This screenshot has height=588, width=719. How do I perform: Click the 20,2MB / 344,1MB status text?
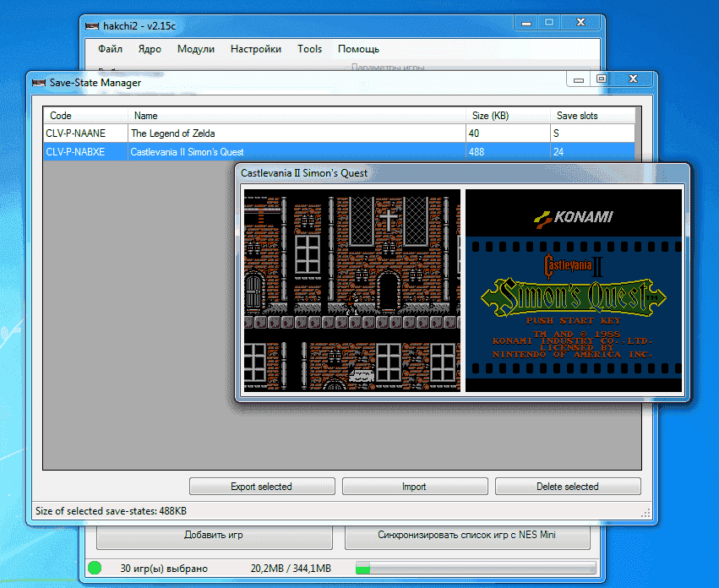291,569
